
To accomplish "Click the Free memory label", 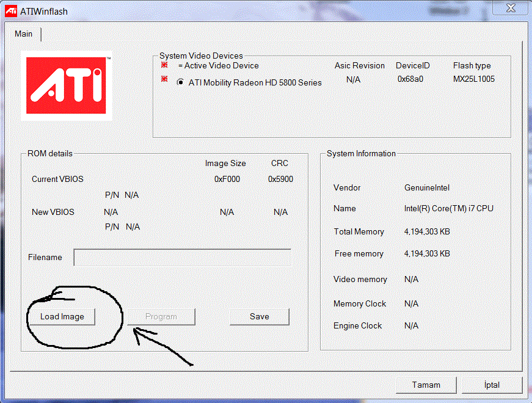I will tap(359, 254).
